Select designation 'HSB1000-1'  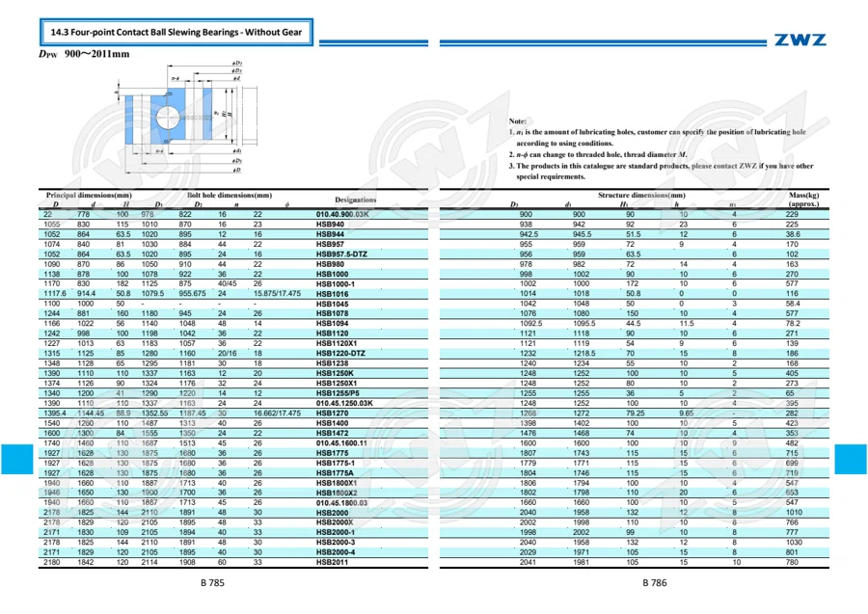[336, 283]
